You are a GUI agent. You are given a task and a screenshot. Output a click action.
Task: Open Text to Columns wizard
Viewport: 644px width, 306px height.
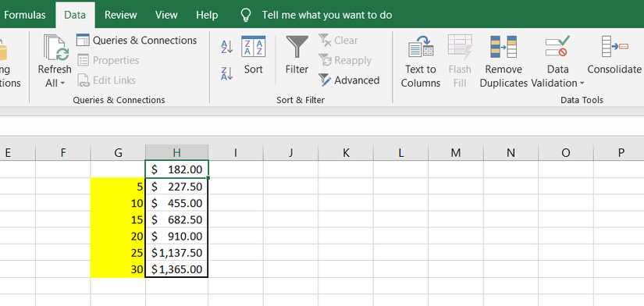pos(421,62)
